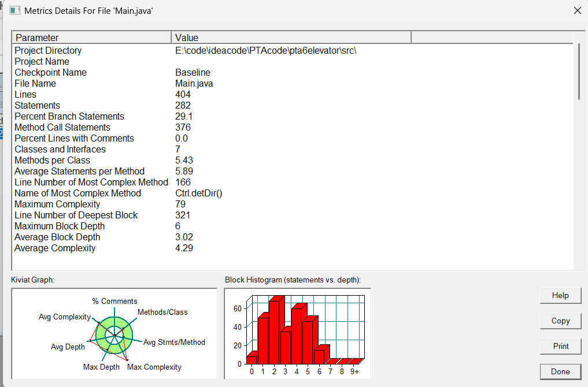The height and width of the screenshot is (387, 588).
Task: Click the % Comments label in Kiviat graph
Action: 114,301
